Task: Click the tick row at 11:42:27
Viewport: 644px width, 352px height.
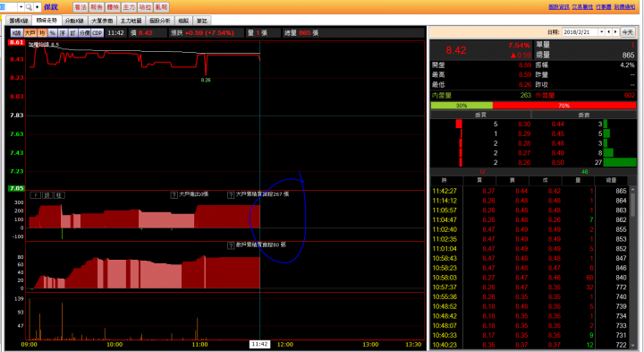Action: (x=530, y=191)
